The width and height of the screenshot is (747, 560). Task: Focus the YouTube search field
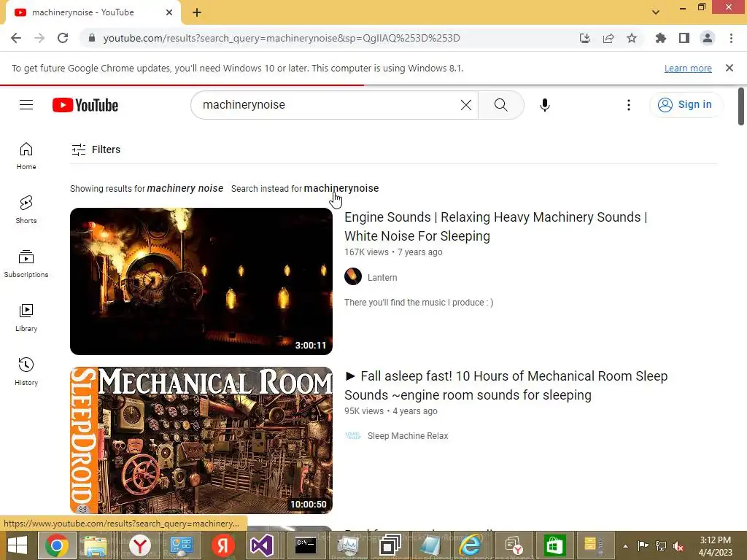tap(329, 105)
